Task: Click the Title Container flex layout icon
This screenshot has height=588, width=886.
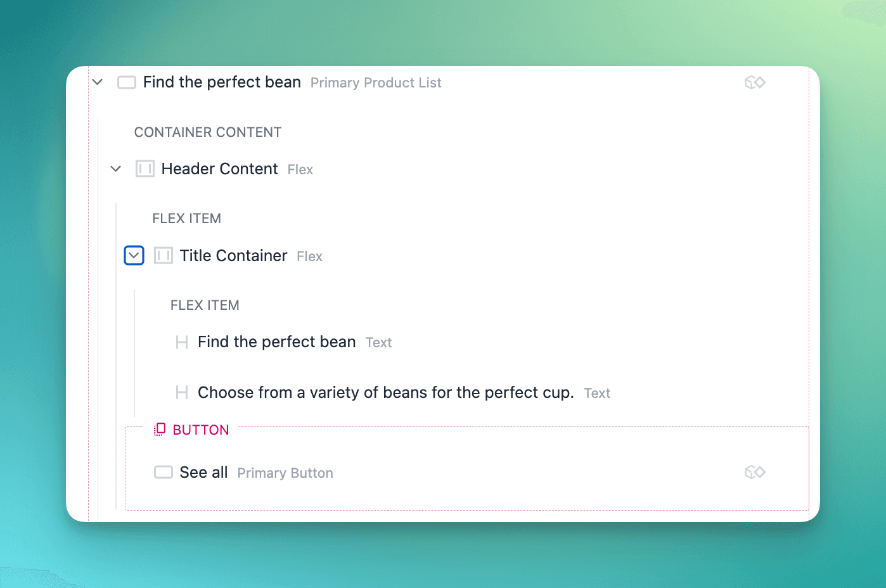Action: (164, 256)
